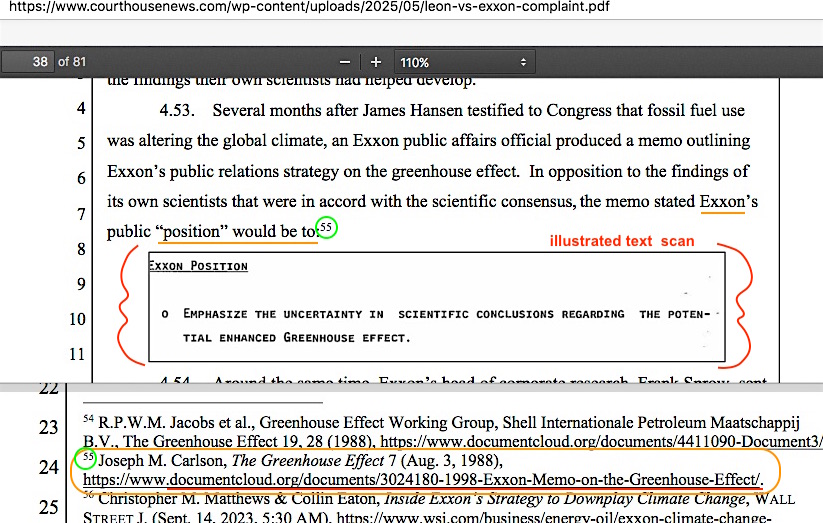Click the green-circled footnote 55 superscript in paragraph
The image size is (823, 523).
point(326,228)
